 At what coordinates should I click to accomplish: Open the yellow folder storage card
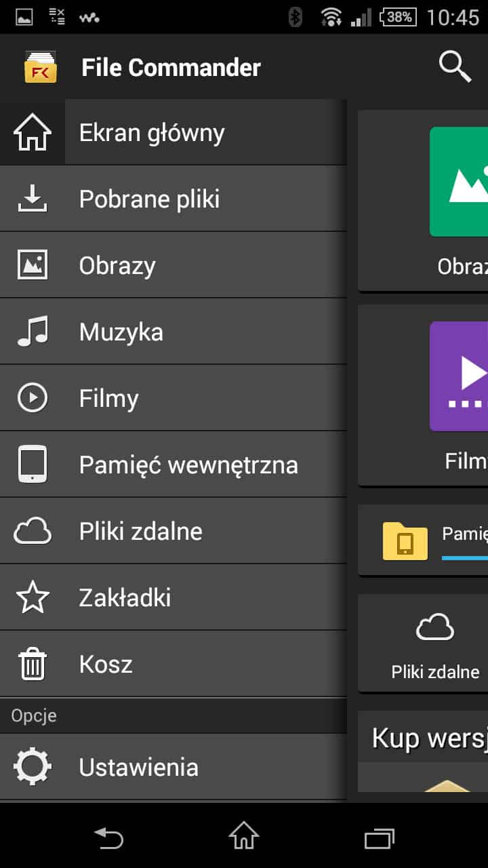(405, 541)
